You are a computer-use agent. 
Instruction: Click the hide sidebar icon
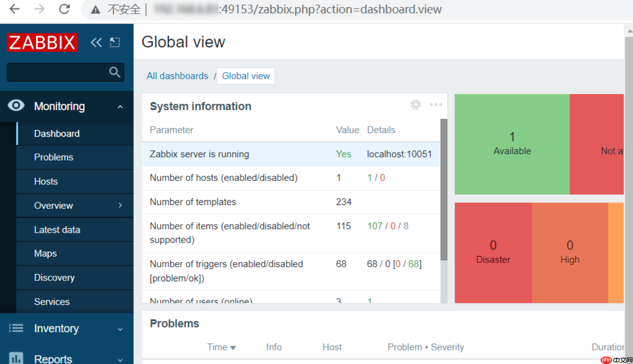[115, 42]
